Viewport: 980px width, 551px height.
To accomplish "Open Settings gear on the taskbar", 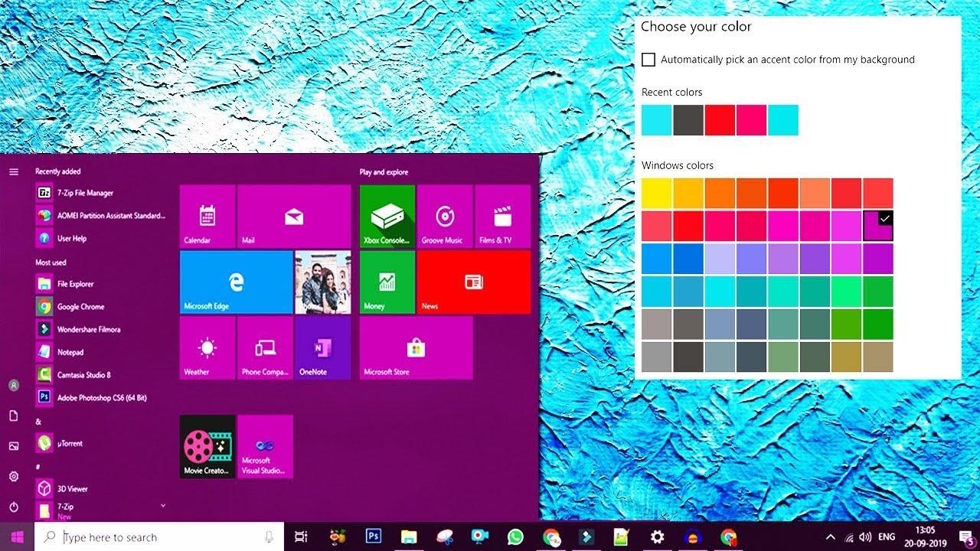I will [x=657, y=537].
